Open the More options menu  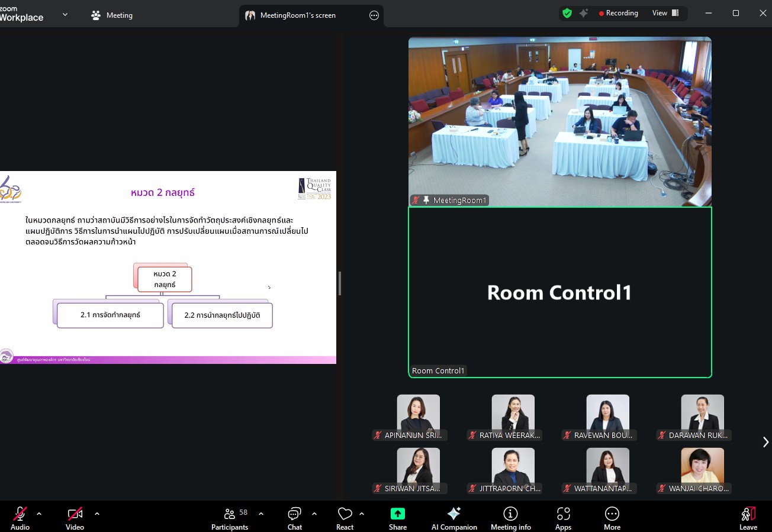click(x=612, y=518)
